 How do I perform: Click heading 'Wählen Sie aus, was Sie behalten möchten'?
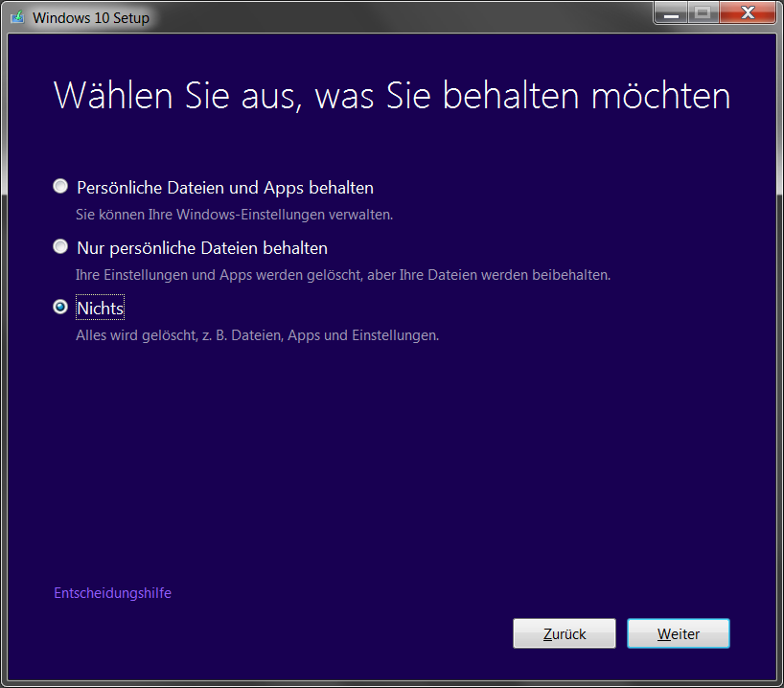(x=391, y=95)
